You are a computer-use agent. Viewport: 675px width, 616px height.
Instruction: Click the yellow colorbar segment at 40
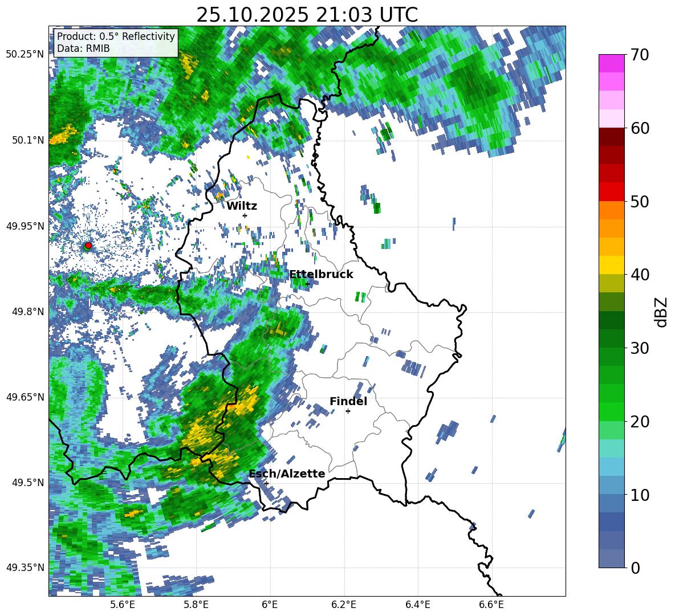[x=612, y=265]
